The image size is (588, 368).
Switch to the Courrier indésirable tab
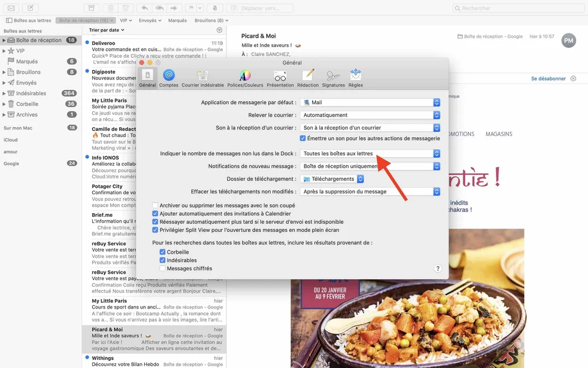tap(203, 78)
